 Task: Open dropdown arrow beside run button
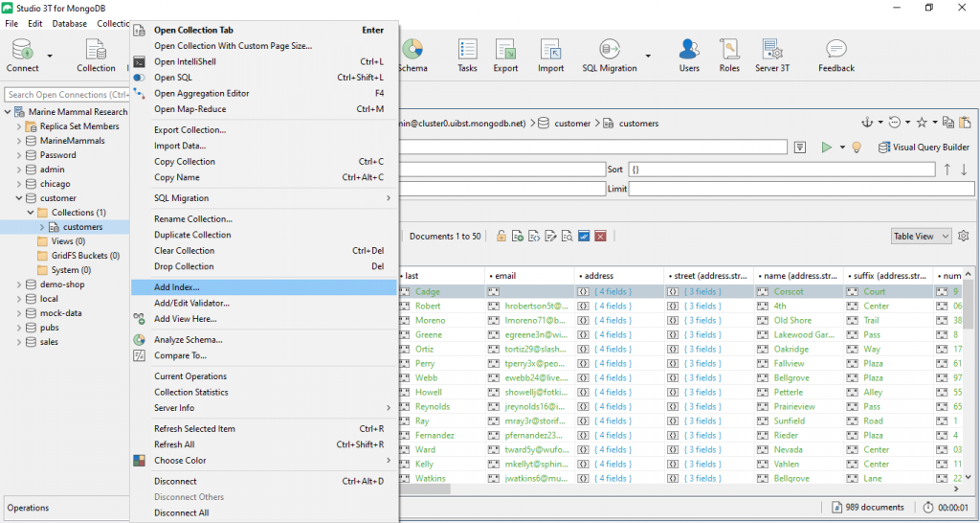(x=842, y=148)
